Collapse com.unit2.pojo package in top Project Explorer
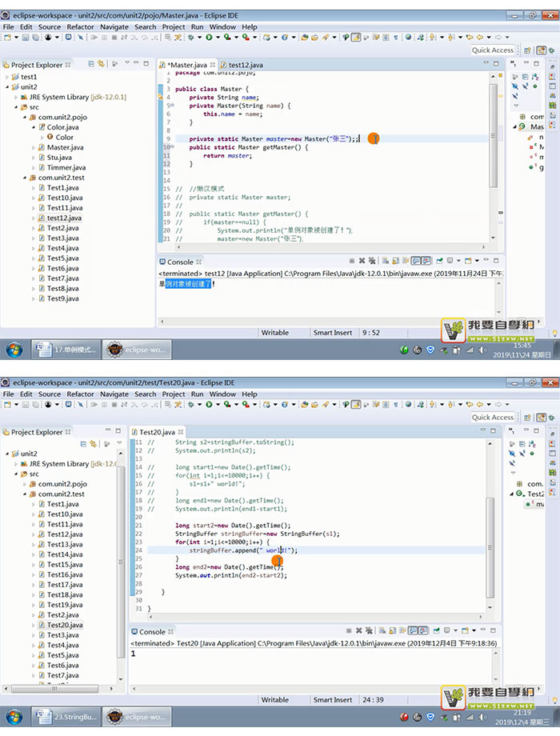The width and height of the screenshot is (560, 736). pyautogui.click(x=25, y=117)
